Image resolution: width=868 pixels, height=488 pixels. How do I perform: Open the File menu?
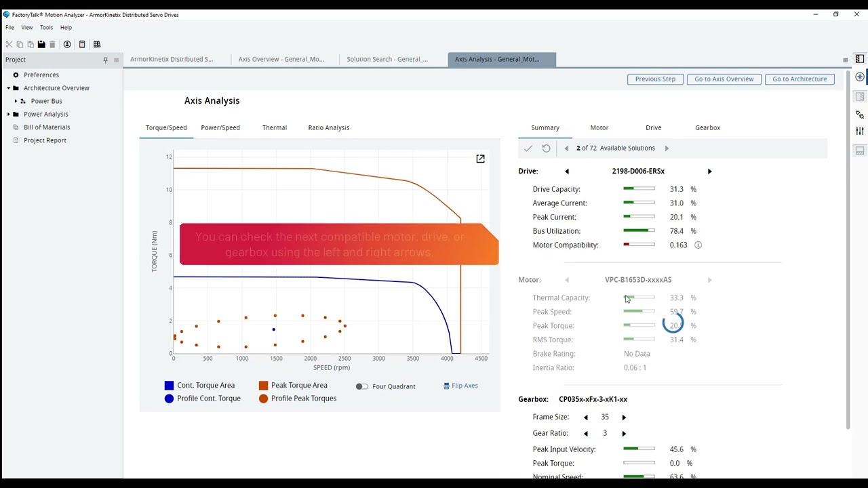pyautogui.click(x=9, y=28)
